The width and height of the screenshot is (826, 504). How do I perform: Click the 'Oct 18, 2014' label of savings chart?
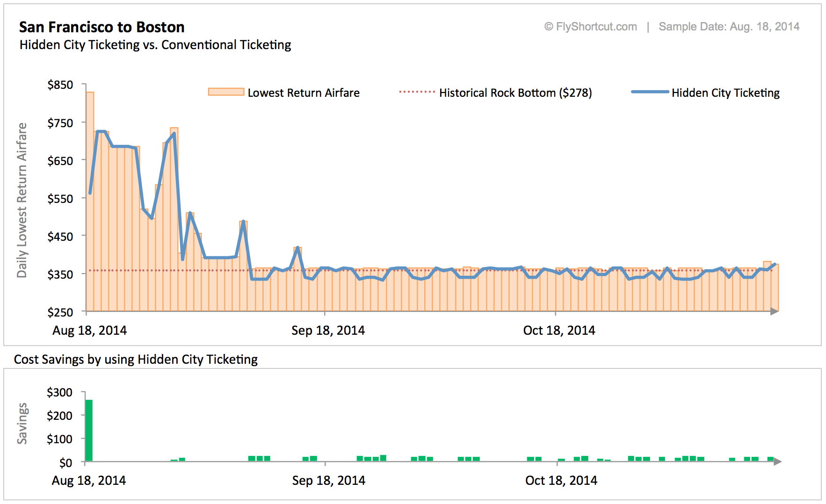pos(561,481)
